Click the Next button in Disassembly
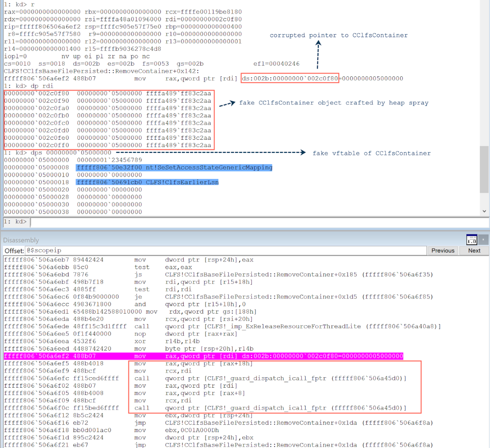Image resolution: width=490 pixels, height=448 pixels. [x=474, y=251]
